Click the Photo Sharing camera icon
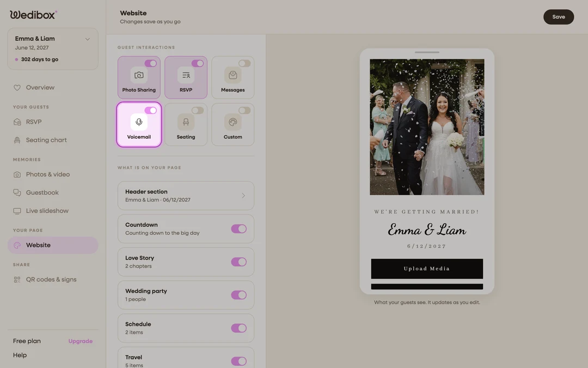The image size is (588, 368). coord(139,75)
